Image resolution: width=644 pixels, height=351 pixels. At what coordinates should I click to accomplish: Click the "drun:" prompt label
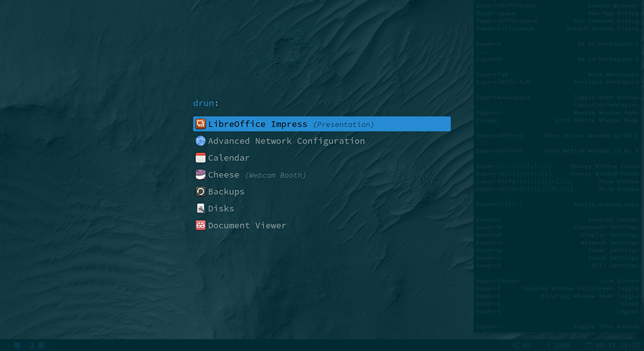tap(206, 103)
